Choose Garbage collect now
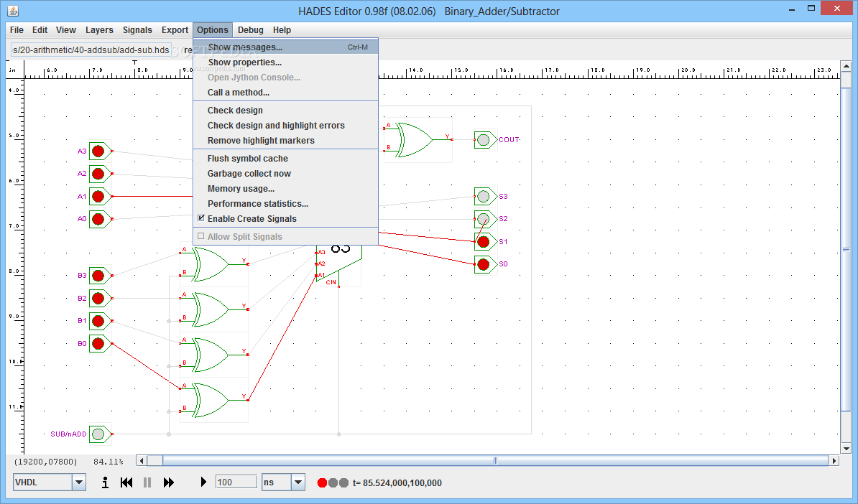The image size is (858, 504). 285,173
